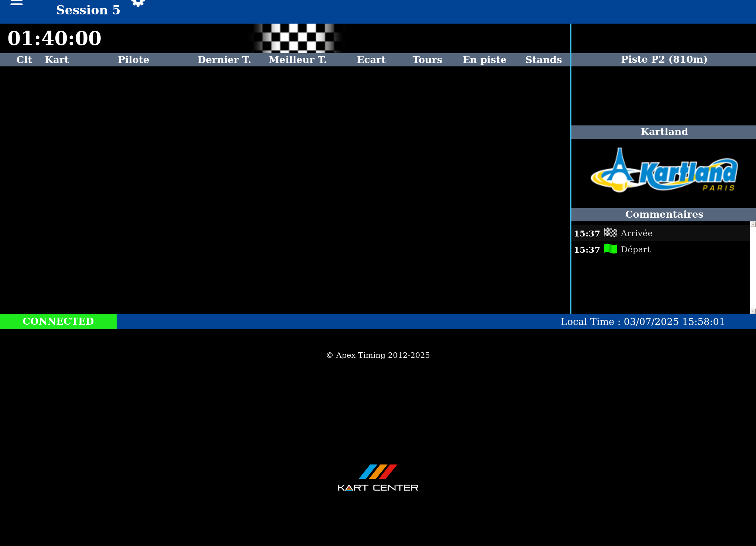Click the checkered finish flag banner
The image size is (756, 546).
[298, 38]
